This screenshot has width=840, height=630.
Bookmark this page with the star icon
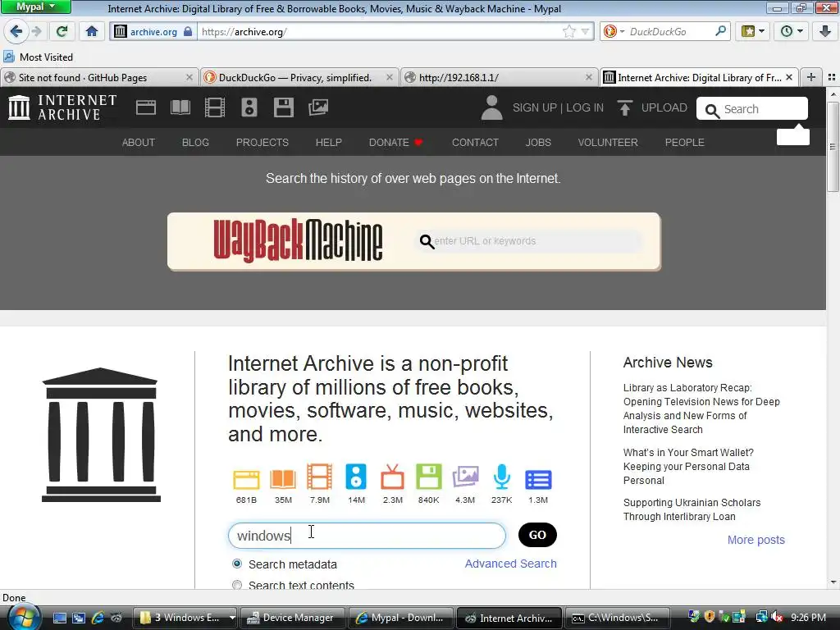(x=569, y=32)
